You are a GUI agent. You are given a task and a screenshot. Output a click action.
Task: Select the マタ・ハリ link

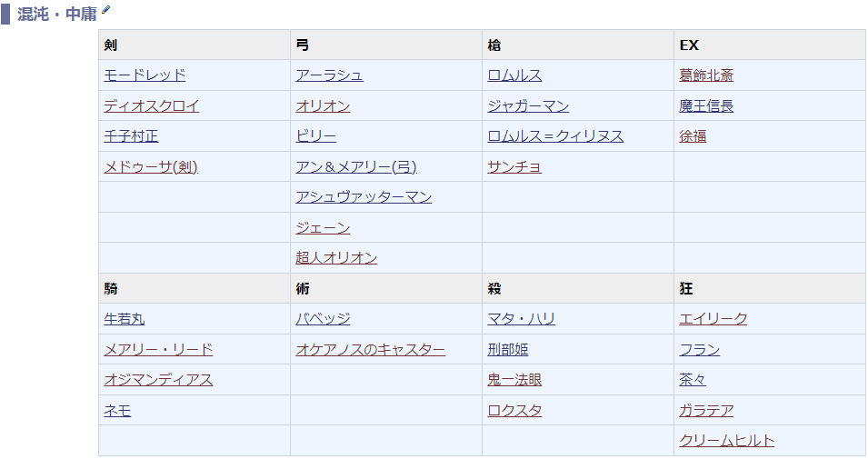(521, 319)
